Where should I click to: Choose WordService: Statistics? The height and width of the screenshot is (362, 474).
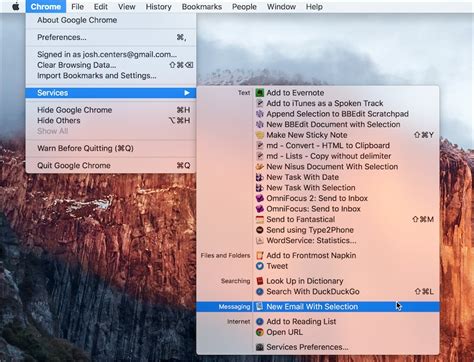[x=318, y=241]
